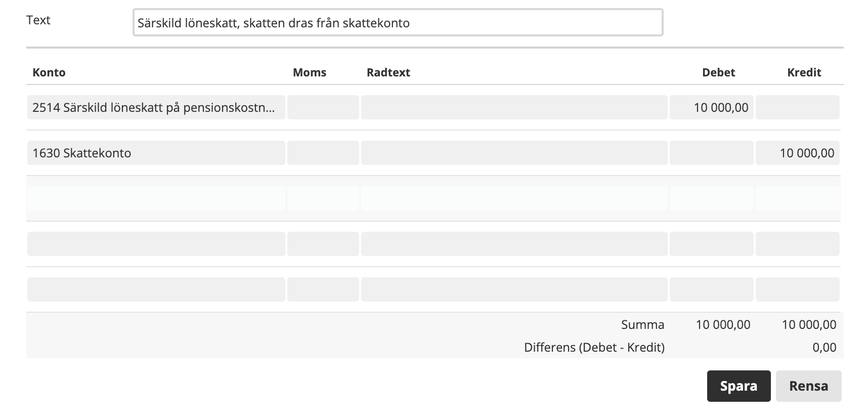Click the empty Debet field of 1630 row
Viewport: 868px width, 420px height.
click(x=711, y=153)
